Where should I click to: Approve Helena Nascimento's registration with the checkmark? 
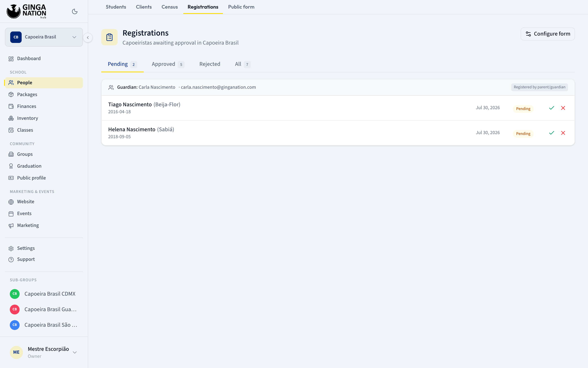click(551, 133)
